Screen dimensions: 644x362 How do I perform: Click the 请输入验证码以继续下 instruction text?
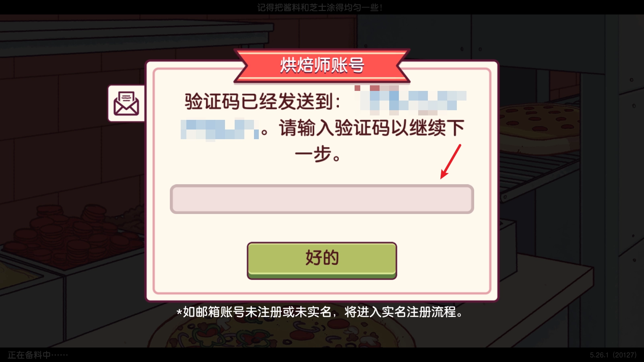tap(372, 128)
